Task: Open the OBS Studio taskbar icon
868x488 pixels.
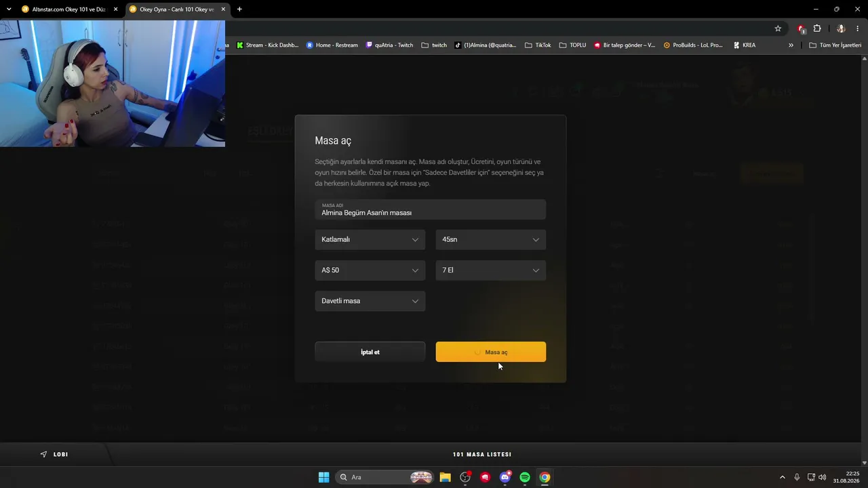Action: 465,477
